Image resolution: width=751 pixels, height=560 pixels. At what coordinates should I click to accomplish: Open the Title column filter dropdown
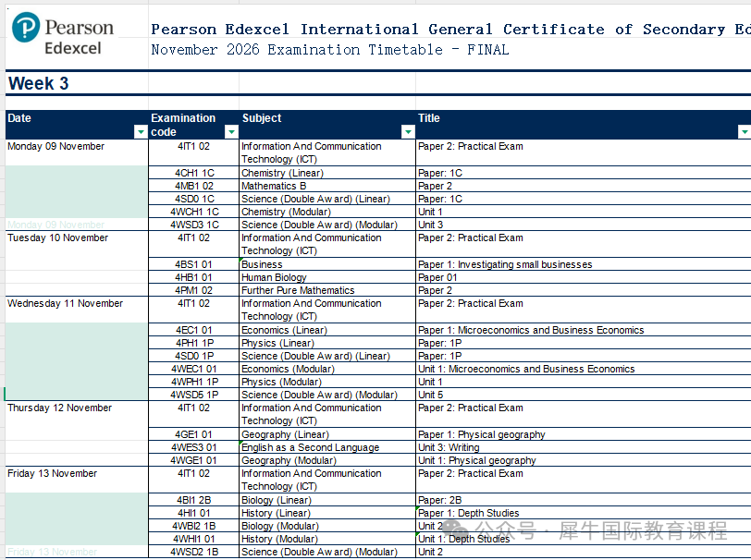coord(745,131)
